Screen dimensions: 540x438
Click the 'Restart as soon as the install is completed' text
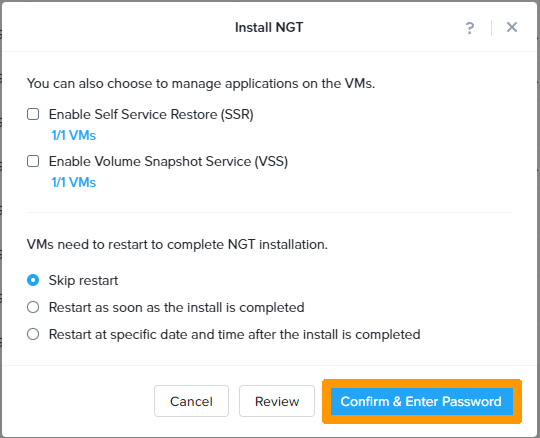click(177, 307)
